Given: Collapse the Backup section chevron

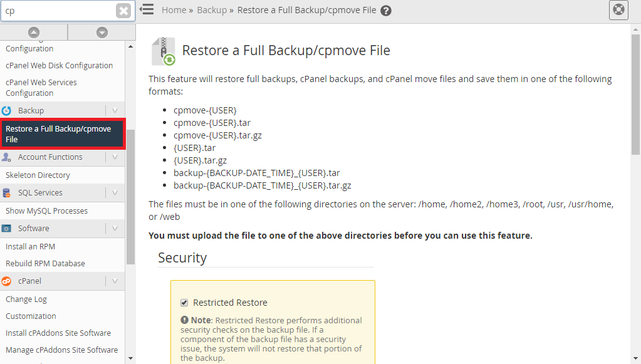Looking at the screenshot, I should tap(115, 111).
